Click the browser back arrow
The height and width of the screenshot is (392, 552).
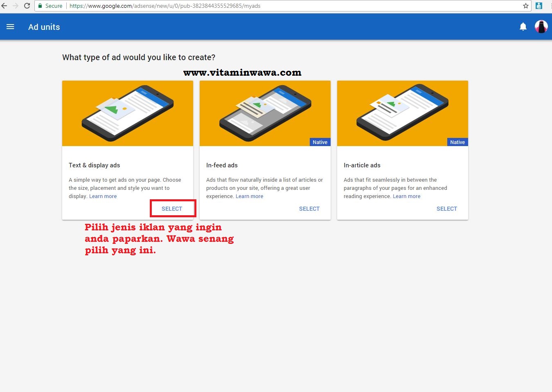(x=5, y=6)
